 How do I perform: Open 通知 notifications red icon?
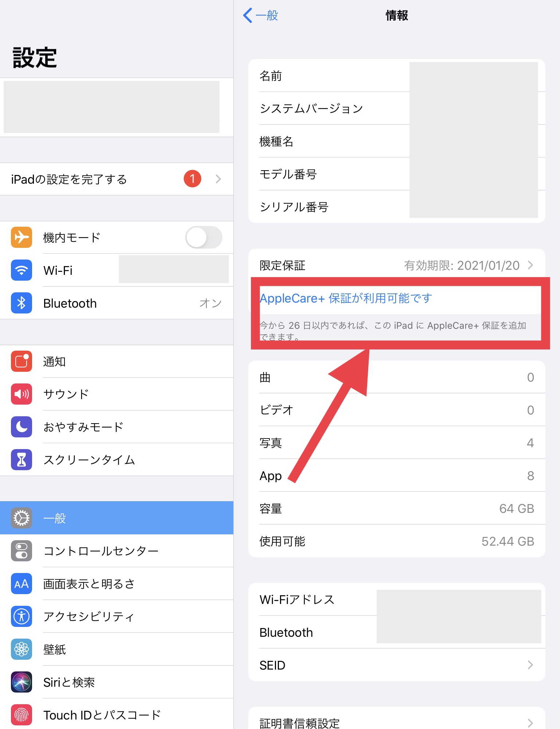[x=22, y=361]
